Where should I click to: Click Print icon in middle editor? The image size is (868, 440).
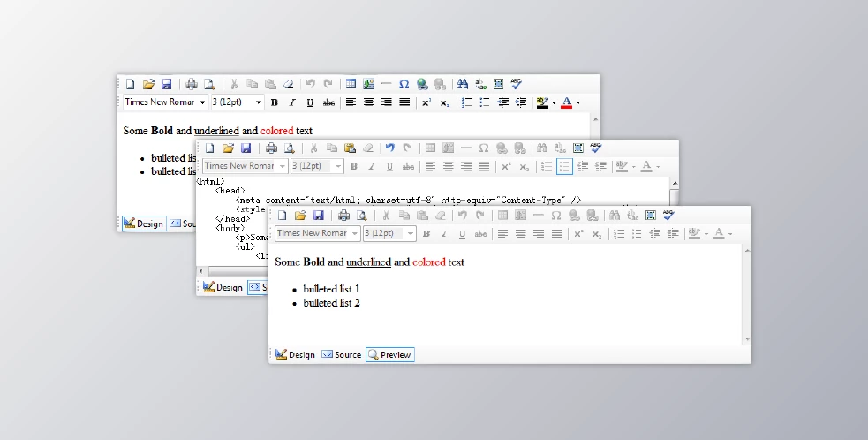pyautogui.click(x=271, y=148)
